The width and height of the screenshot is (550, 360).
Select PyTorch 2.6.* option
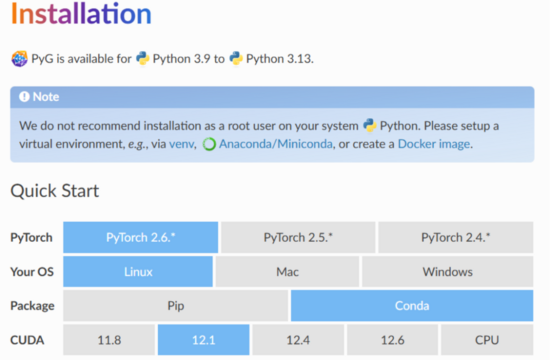141,237
